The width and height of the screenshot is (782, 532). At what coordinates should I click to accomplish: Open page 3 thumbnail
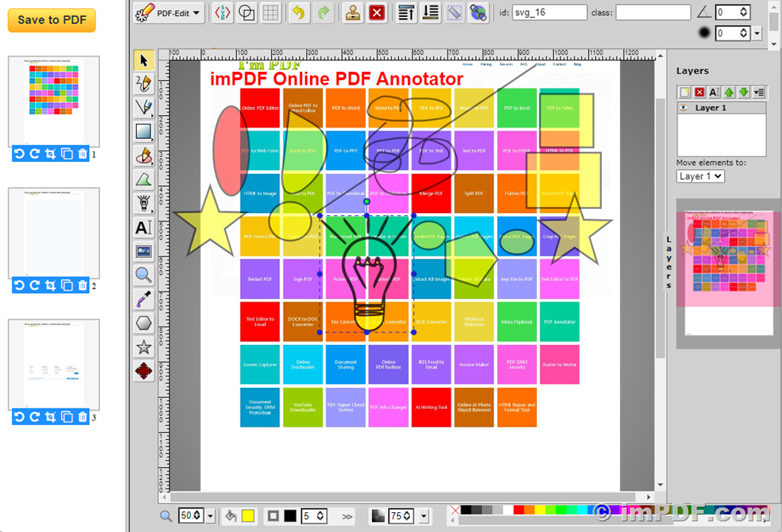(54, 365)
